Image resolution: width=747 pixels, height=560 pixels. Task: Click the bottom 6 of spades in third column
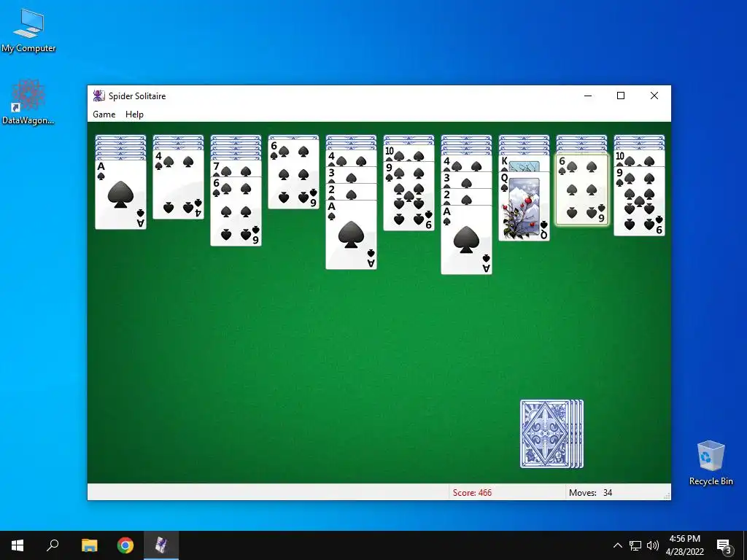click(x=236, y=211)
